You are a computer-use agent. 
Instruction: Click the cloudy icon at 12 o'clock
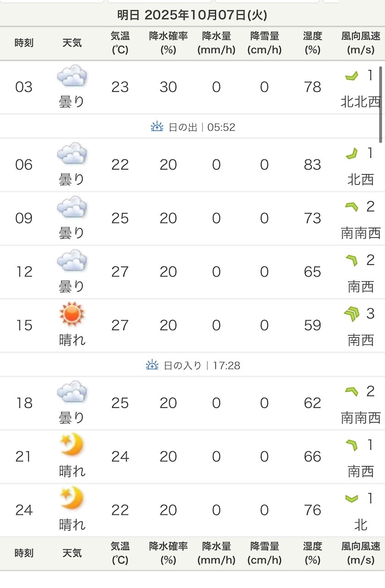pos(72,261)
